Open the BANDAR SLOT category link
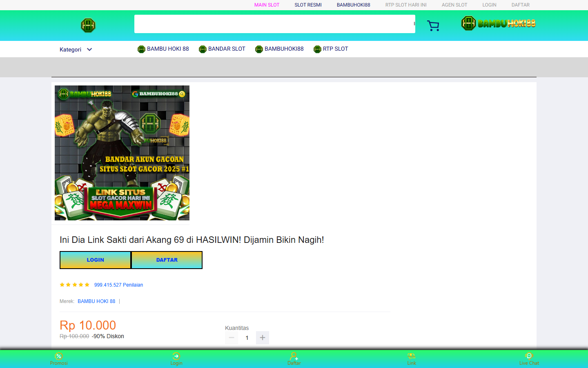588x368 pixels. pos(227,49)
